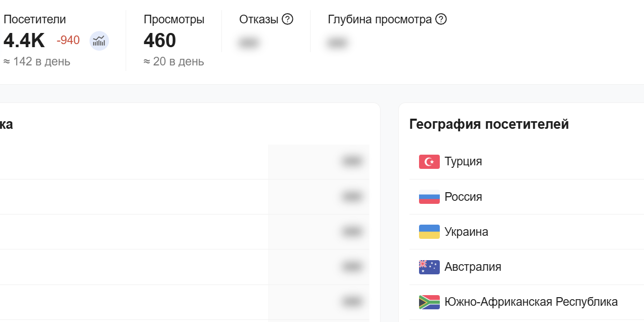Click the Turkey flag icon
Image resolution: width=644 pixels, height=322 pixels.
click(x=429, y=161)
